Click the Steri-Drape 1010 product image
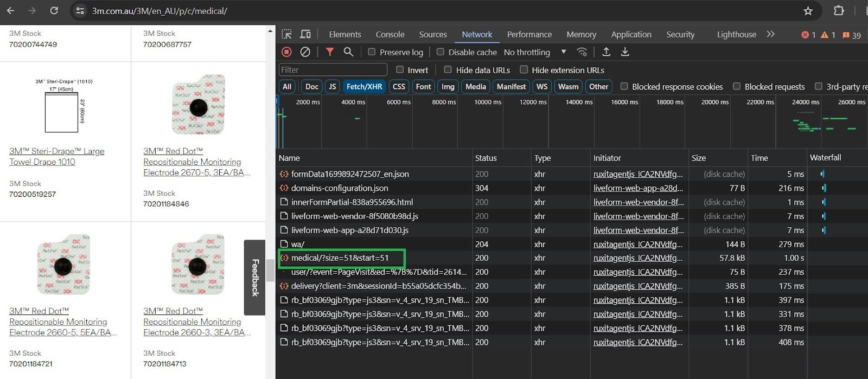Viewport: 868px width, 379px height. 64,107
